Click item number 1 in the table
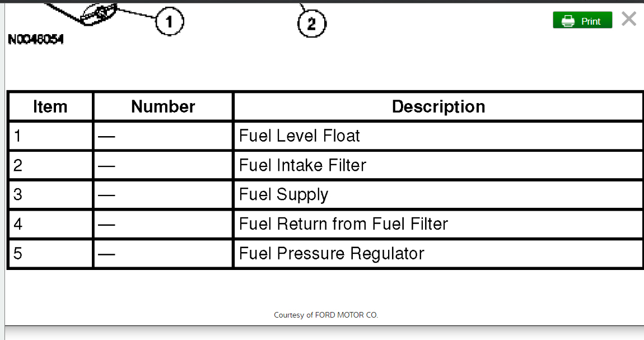The image size is (644, 340). [18, 136]
